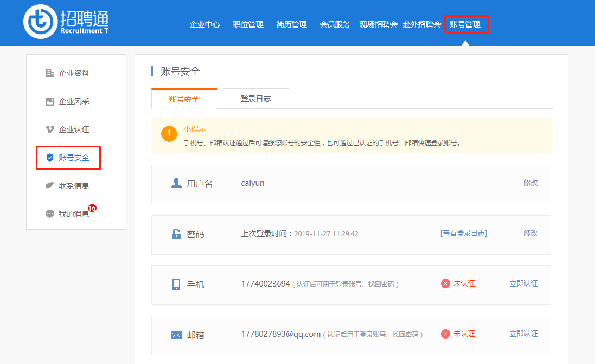
Task: Open the 会员服务 menu item
Action: pos(335,24)
